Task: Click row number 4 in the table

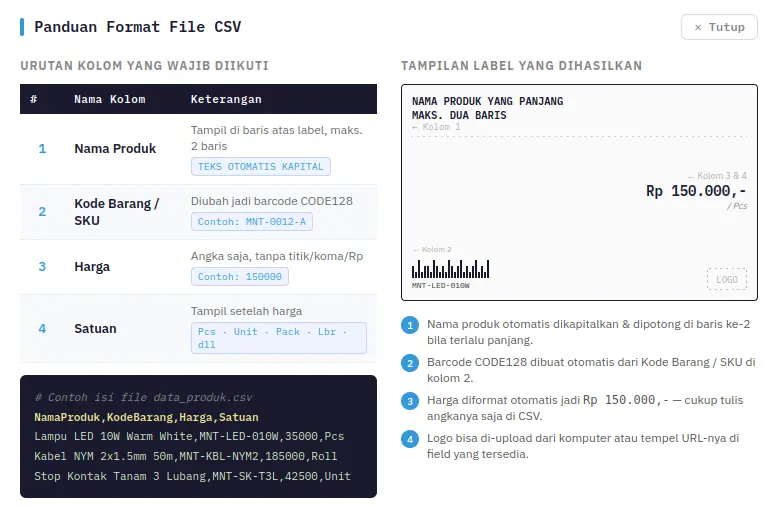Action: (42, 329)
